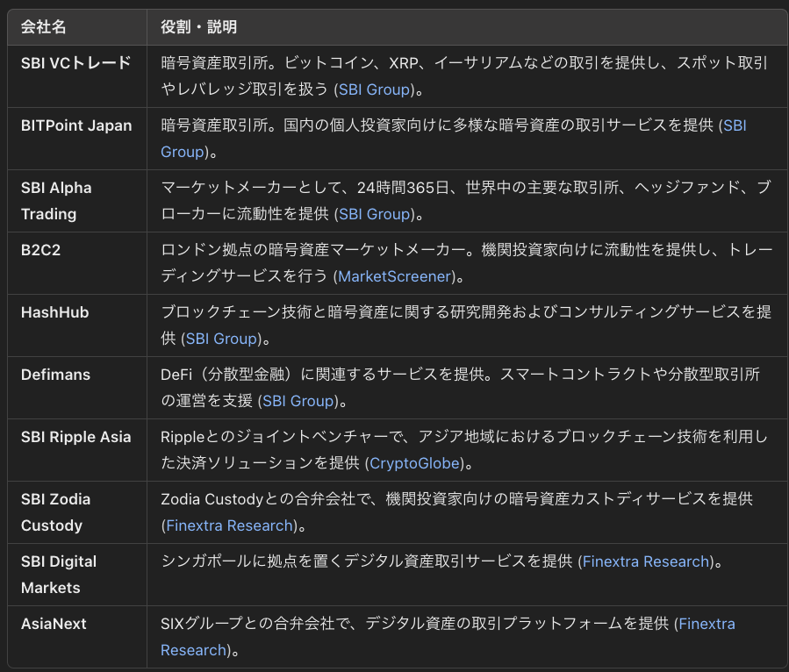Select the B2C2 company name cell
Image resolution: width=789 pixels, height=672 pixels.
point(77,263)
